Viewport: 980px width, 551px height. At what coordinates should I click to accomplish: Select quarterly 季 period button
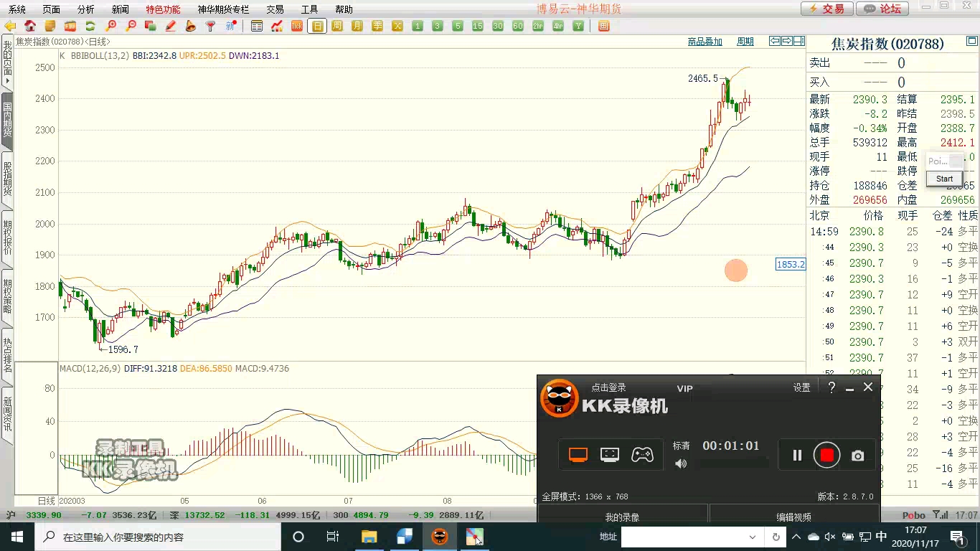coord(377,26)
